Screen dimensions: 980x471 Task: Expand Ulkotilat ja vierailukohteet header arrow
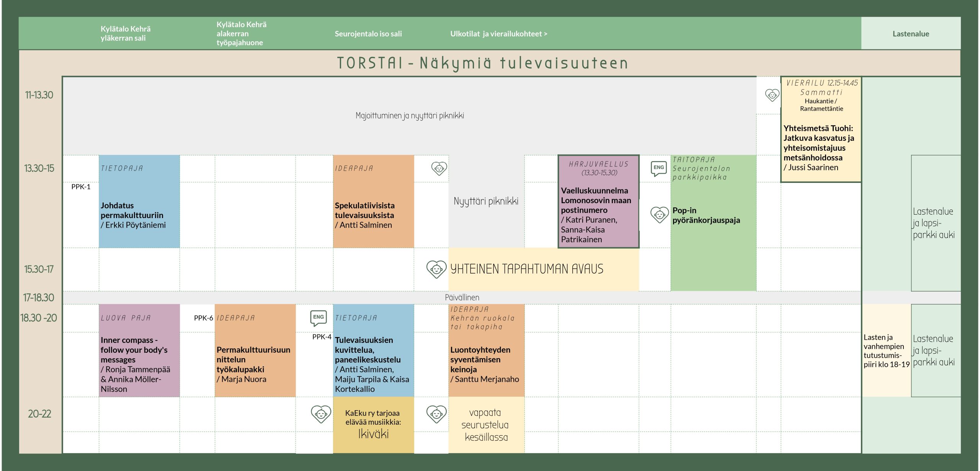coord(545,34)
